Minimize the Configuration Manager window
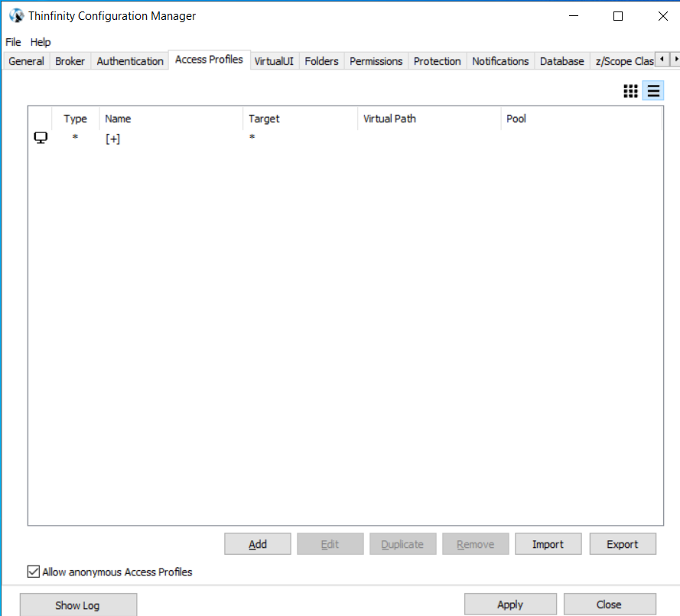 coord(574,16)
